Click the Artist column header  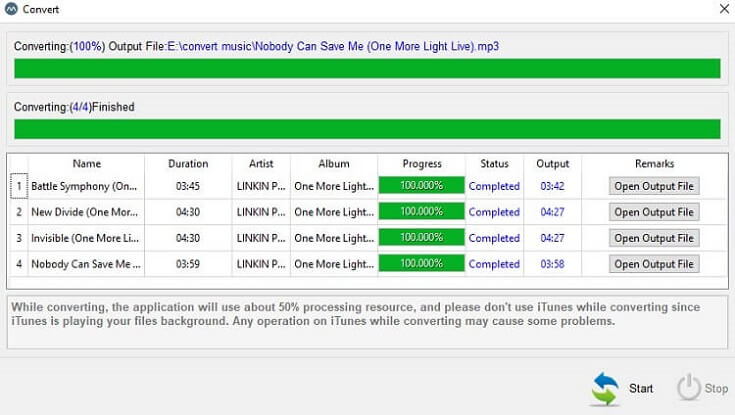tap(261, 164)
